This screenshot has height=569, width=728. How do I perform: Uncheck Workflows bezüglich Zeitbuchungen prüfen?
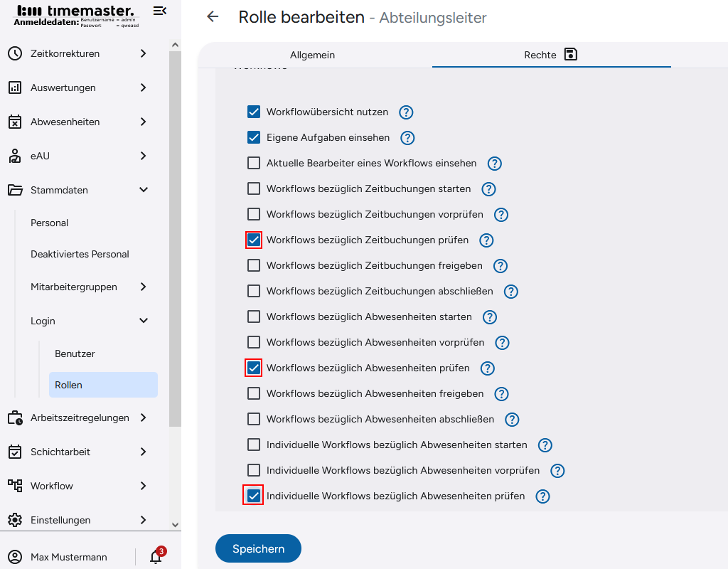pos(254,240)
